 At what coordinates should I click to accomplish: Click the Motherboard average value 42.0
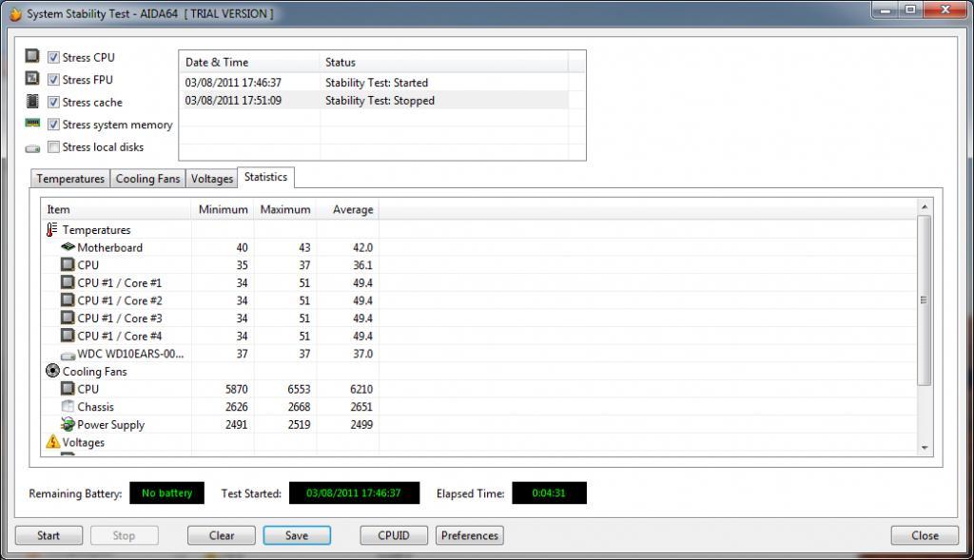pyautogui.click(x=362, y=247)
